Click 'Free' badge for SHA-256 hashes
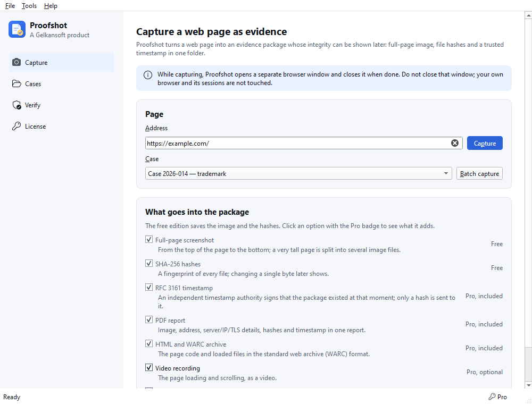Viewport: 532px width, 404px height. (497, 268)
